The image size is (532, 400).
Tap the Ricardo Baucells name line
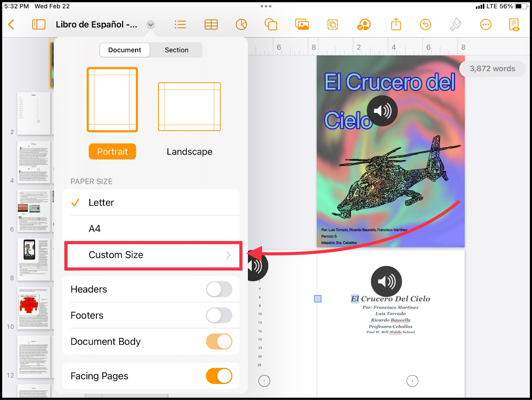click(x=391, y=320)
